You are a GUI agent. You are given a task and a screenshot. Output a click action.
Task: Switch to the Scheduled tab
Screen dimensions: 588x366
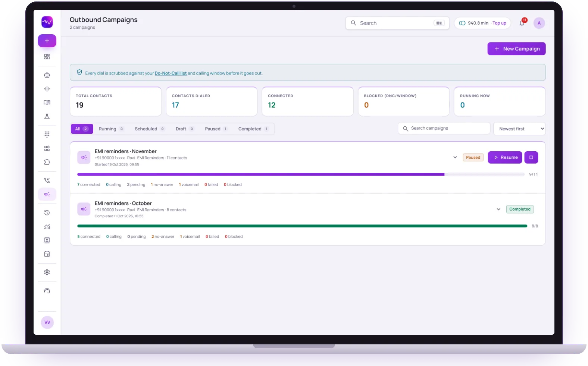click(x=150, y=129)
